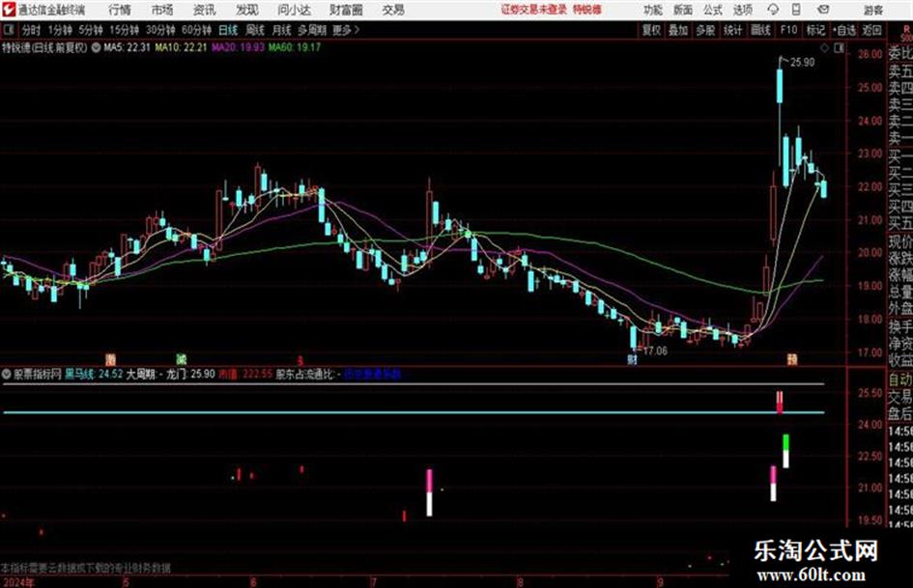Click the 2024年 date axis label
Image resolution: width=913 pixels, height=588 pixels.
17,582
